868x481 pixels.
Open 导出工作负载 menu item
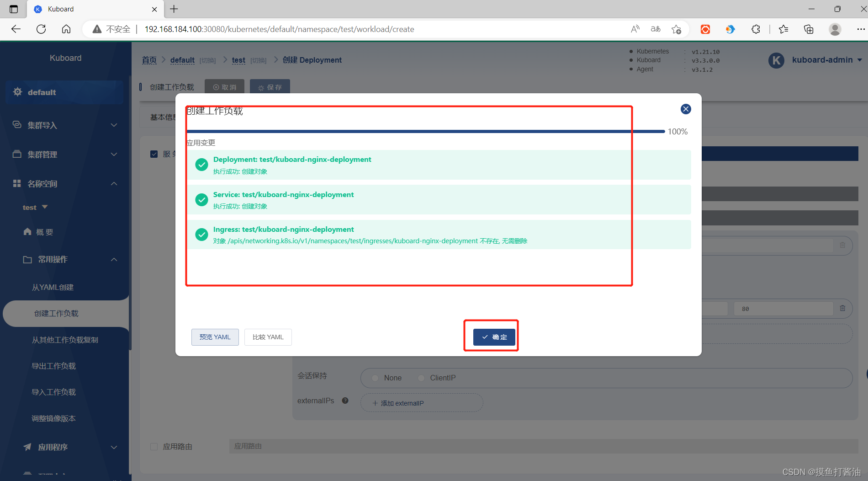[53, 366]
